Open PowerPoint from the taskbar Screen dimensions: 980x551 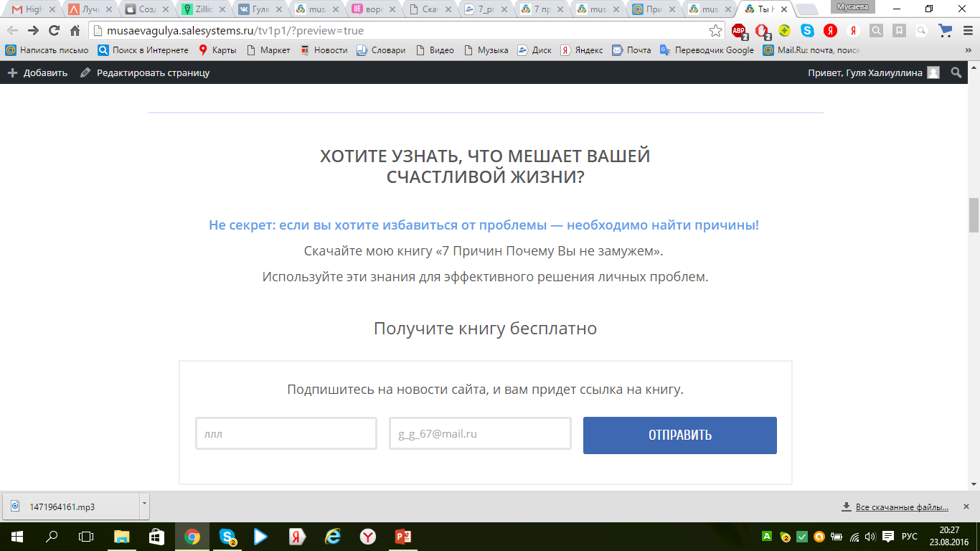(x=402, y=536)
